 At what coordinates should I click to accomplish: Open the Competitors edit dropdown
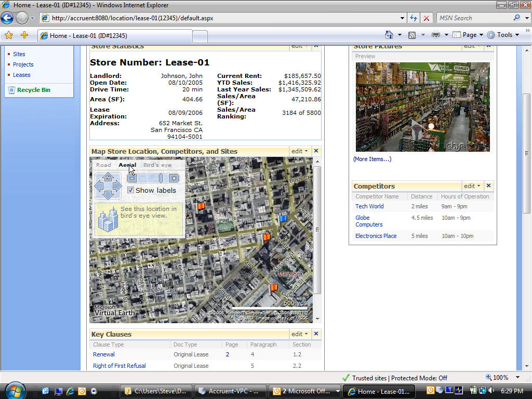click(x=472, y=186)
